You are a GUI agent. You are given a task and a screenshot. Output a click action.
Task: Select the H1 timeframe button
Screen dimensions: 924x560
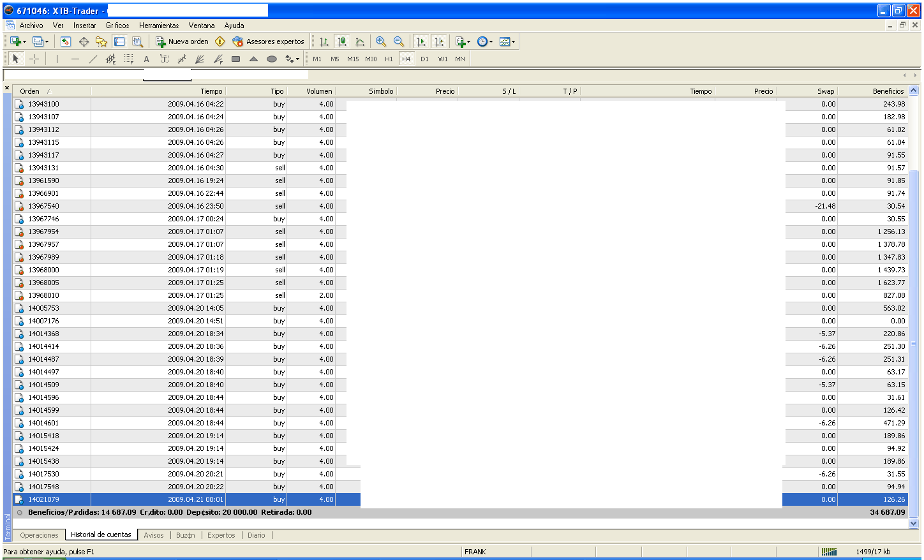389,59
